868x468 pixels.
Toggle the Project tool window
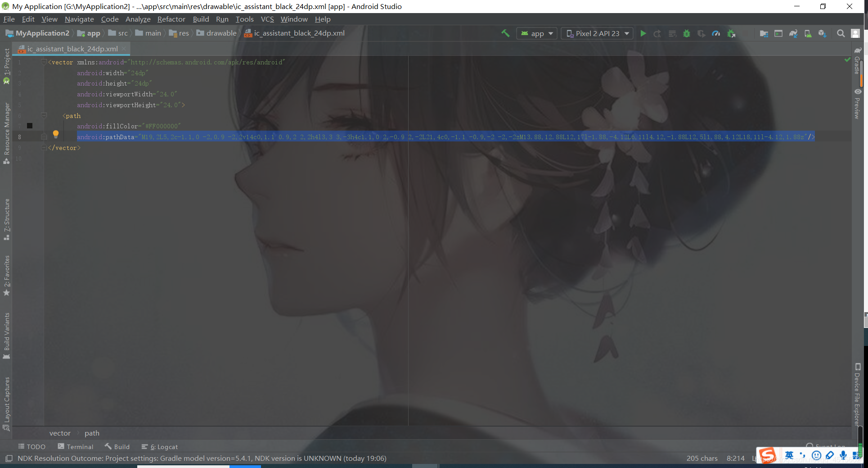(x=6, y=66)
